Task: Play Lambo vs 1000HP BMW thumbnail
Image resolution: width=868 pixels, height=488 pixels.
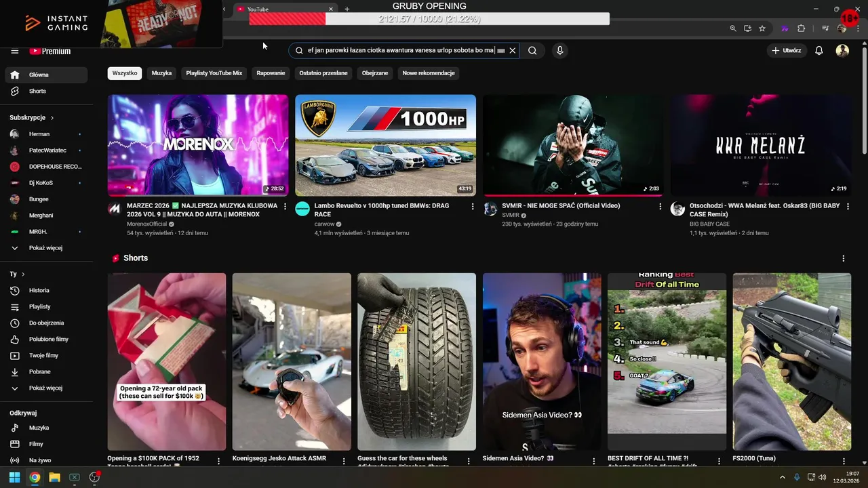Action: (x=385, y=145)
